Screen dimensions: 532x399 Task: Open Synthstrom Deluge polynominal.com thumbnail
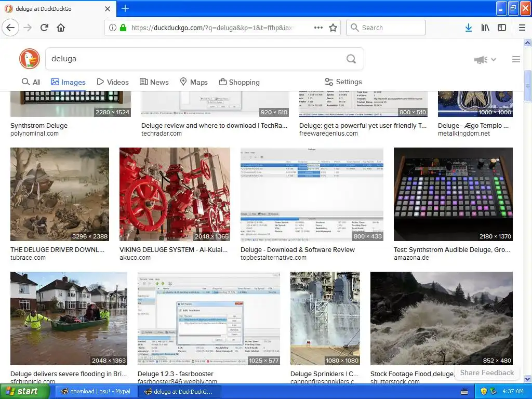coord(71,104)
